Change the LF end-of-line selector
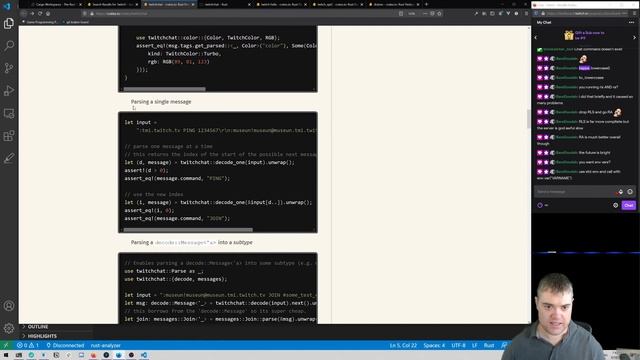The width and height of the screenshot is (640, 360). 475,345
